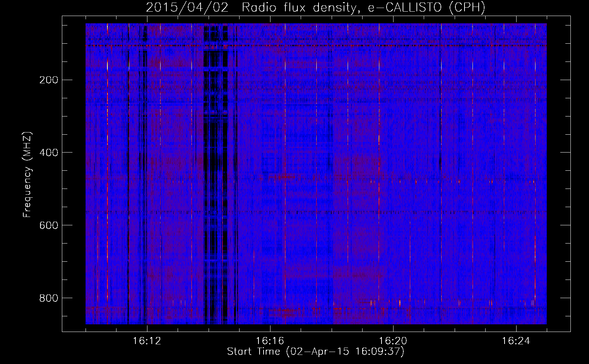Click the 800 frequency tick label

click(x=49, y=298)
